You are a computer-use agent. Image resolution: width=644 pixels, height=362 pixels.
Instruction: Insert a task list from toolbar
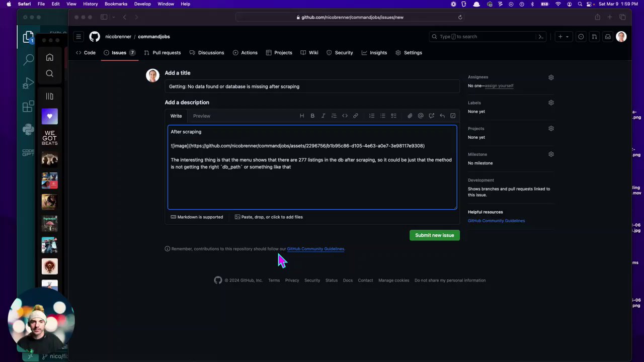coord(393,116)
